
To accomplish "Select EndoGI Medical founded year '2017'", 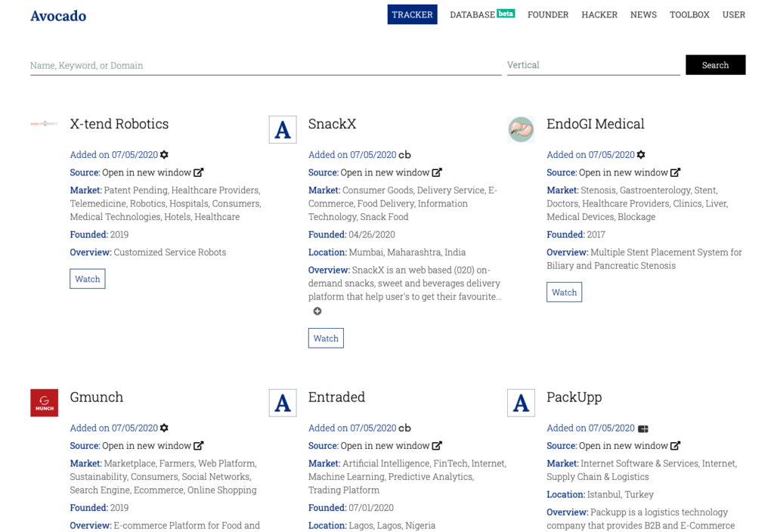I will pos(596,234).
